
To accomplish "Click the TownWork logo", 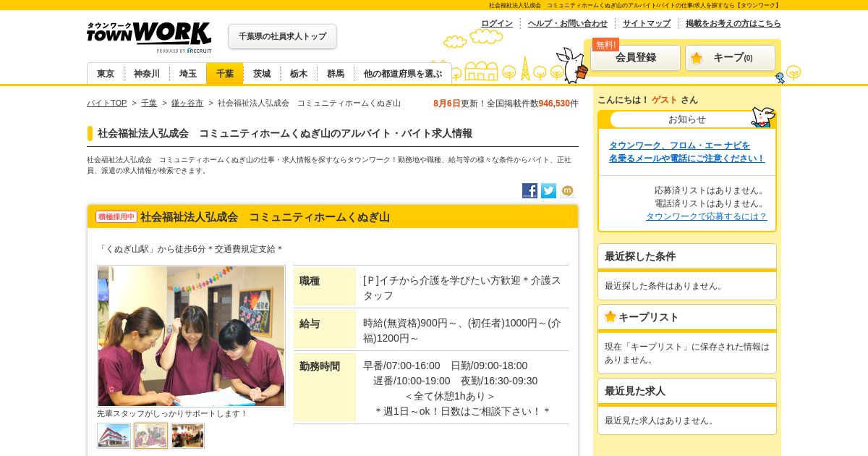I will click(149, 37).
